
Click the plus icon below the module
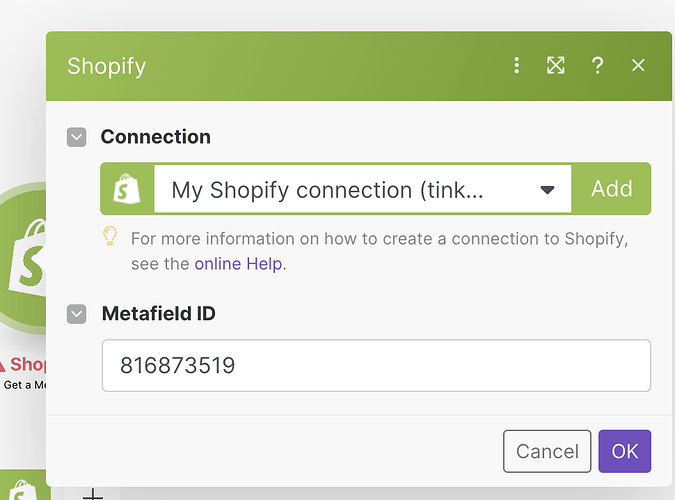tap(92, 493)
